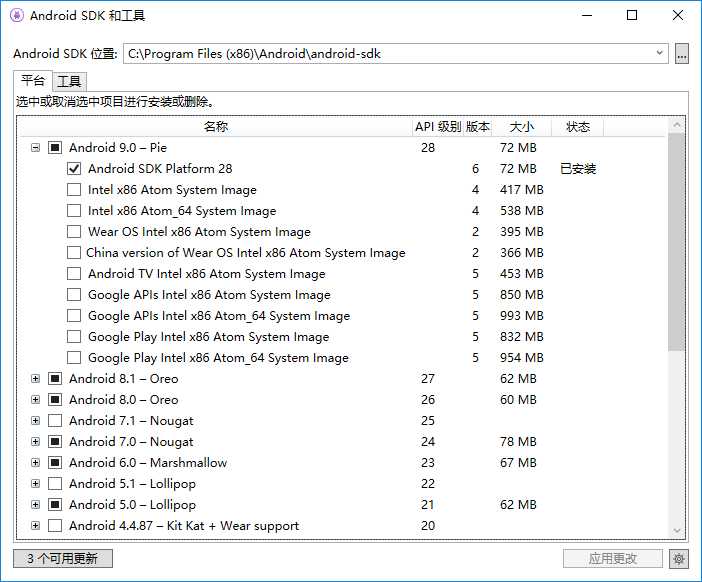Switch to the 平台 tab
The image size is (702, 582).
click(x=33, y=81)
